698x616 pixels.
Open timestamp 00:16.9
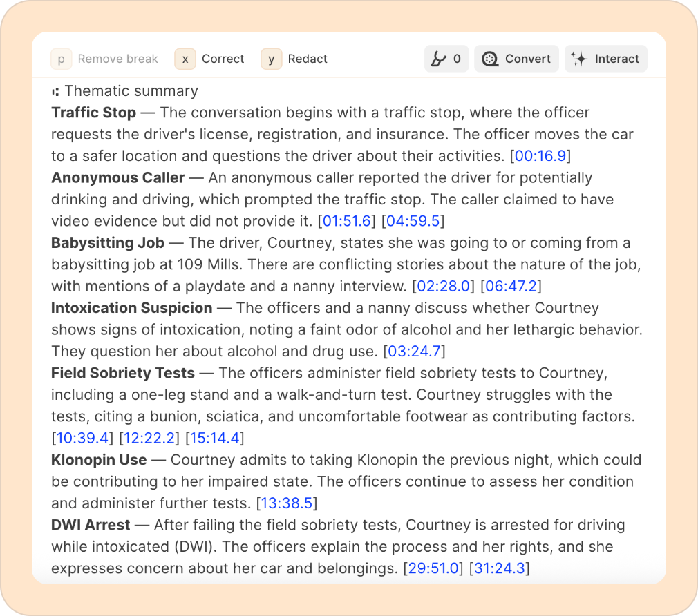coord(540,156)
